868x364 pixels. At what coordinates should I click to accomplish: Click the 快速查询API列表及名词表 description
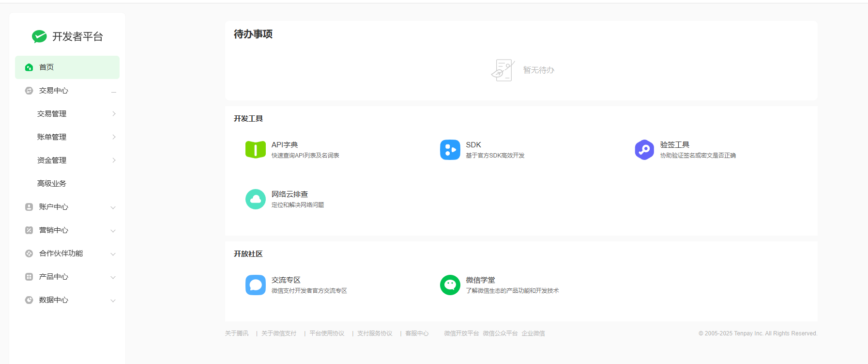point(305,156)
